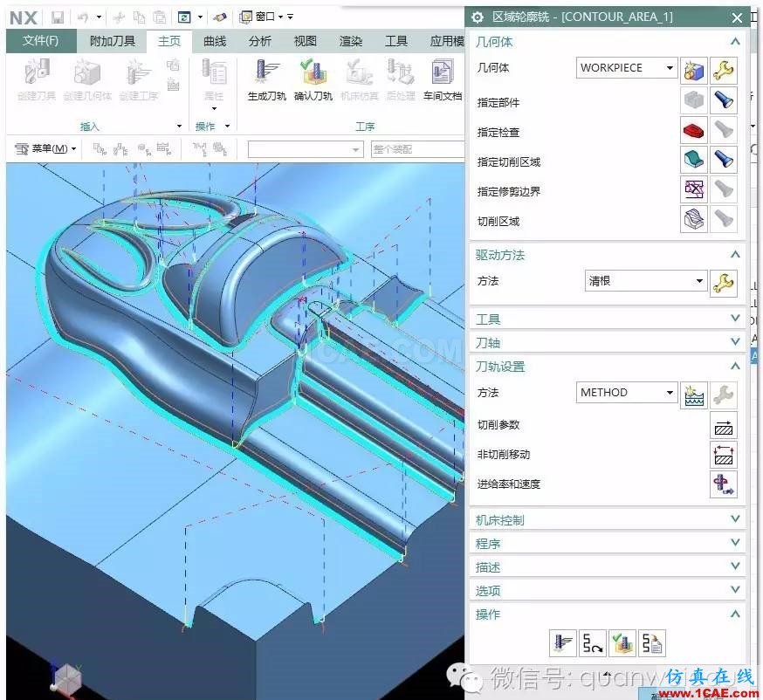
Task: Open the 文件(F) file tab
Action: coord(41,41)
